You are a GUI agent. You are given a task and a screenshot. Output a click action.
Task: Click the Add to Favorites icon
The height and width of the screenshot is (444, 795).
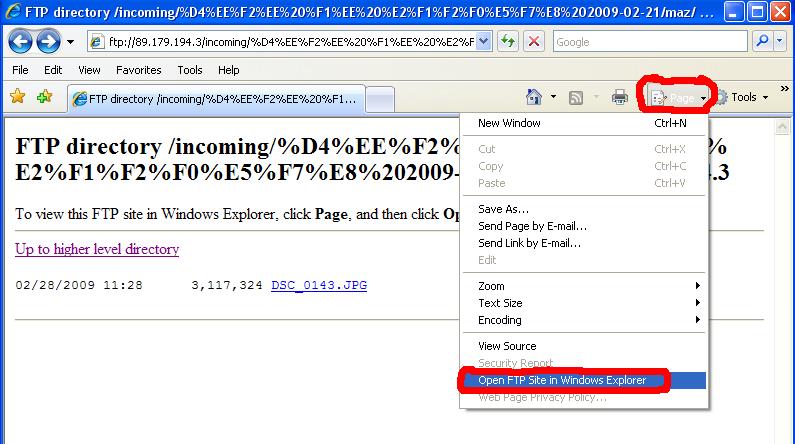(45, 97)
